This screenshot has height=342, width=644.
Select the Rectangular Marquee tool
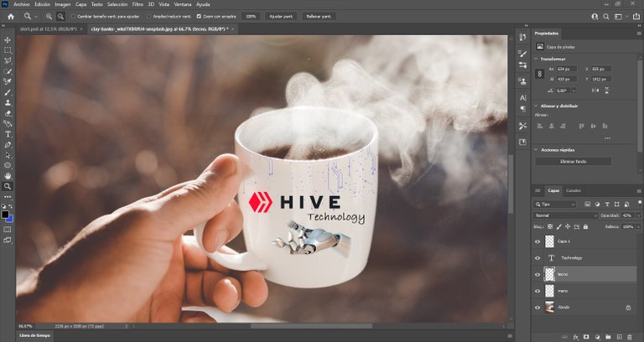pyautogui.click(x=8, y=50)
